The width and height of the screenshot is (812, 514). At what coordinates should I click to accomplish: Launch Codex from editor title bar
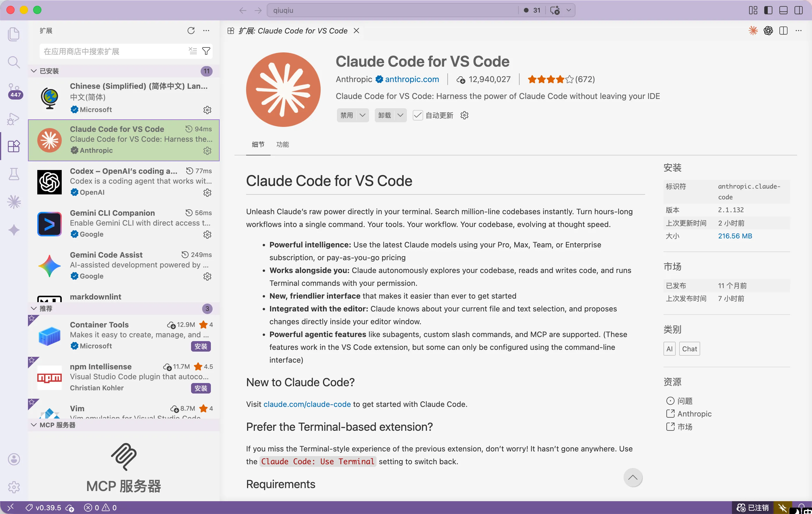pos(768,31)
